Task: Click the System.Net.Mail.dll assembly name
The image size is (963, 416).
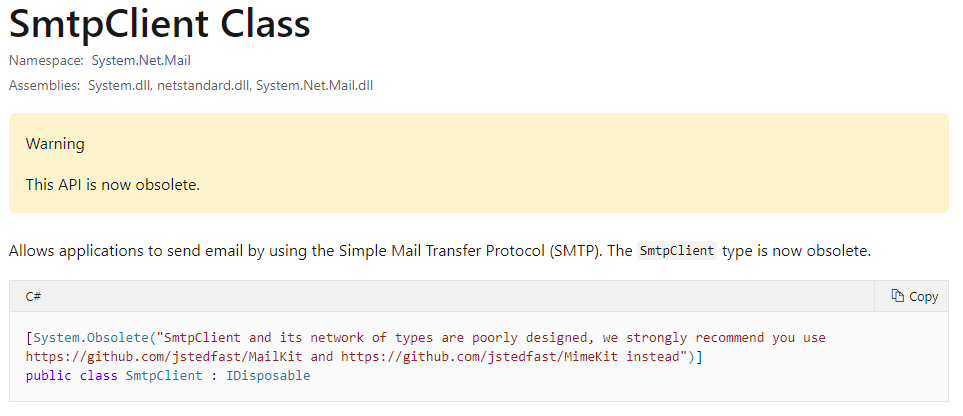Action: tap(314, 85)
